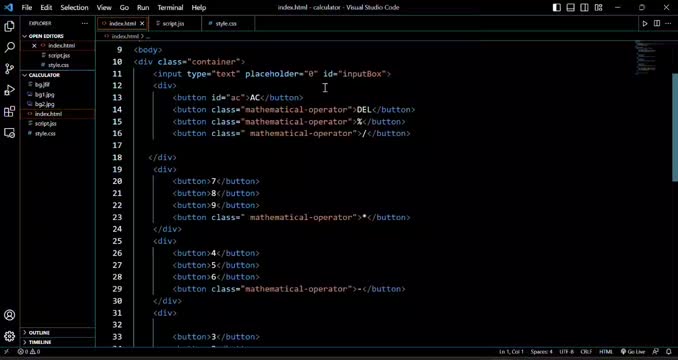Switch to the style.css editor tab
This screenshot has width=678, height=360.
tap(227, 23)
